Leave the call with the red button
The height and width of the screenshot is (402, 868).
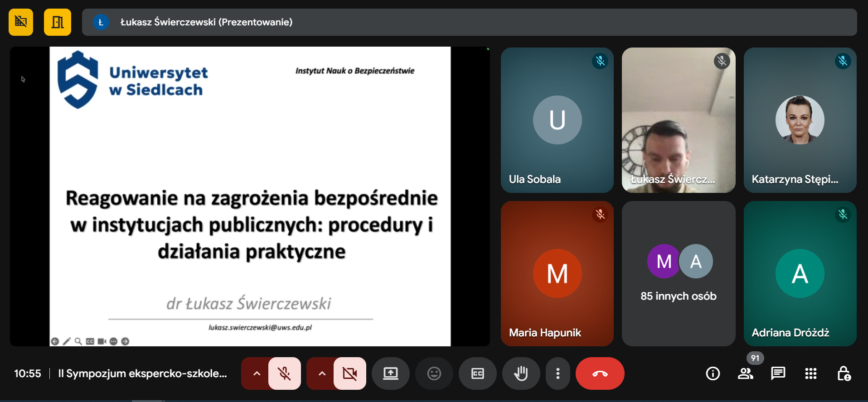pos(600,373)
